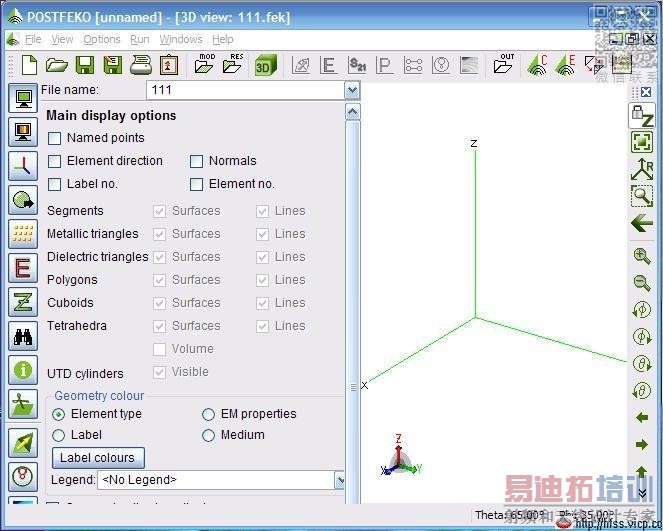Open the File name dropdown arrow

coord(352,90)
